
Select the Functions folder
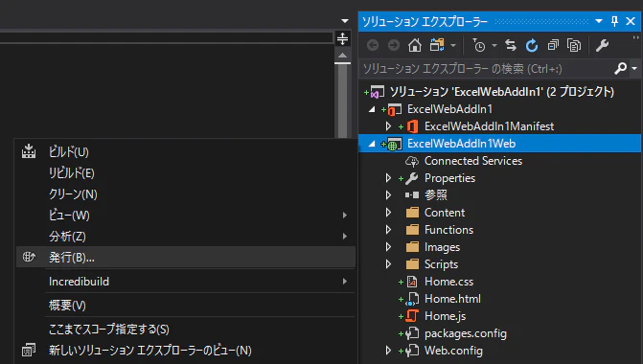coord(448,230)
